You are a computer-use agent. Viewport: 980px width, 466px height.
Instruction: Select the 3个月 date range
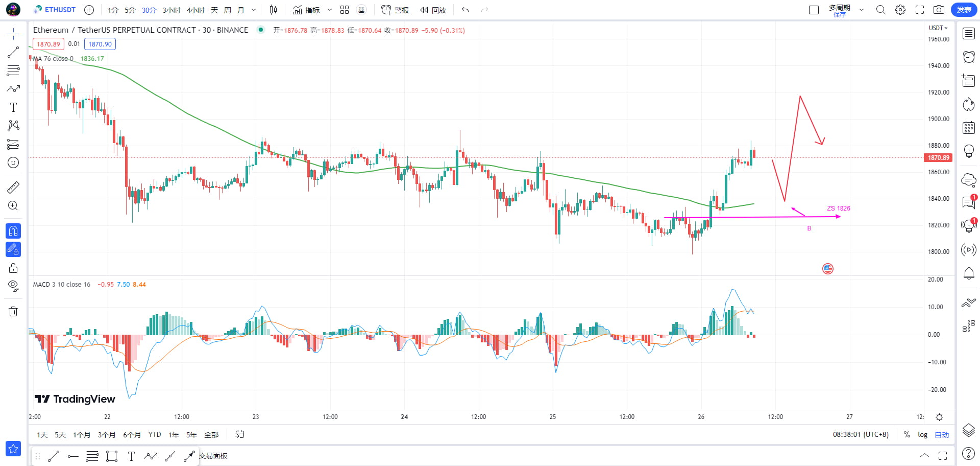[107, 435]
